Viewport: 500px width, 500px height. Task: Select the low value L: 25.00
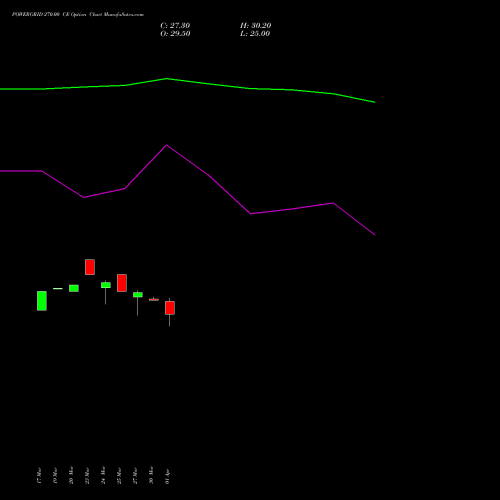pyautogui.click(x=255, y=34)
